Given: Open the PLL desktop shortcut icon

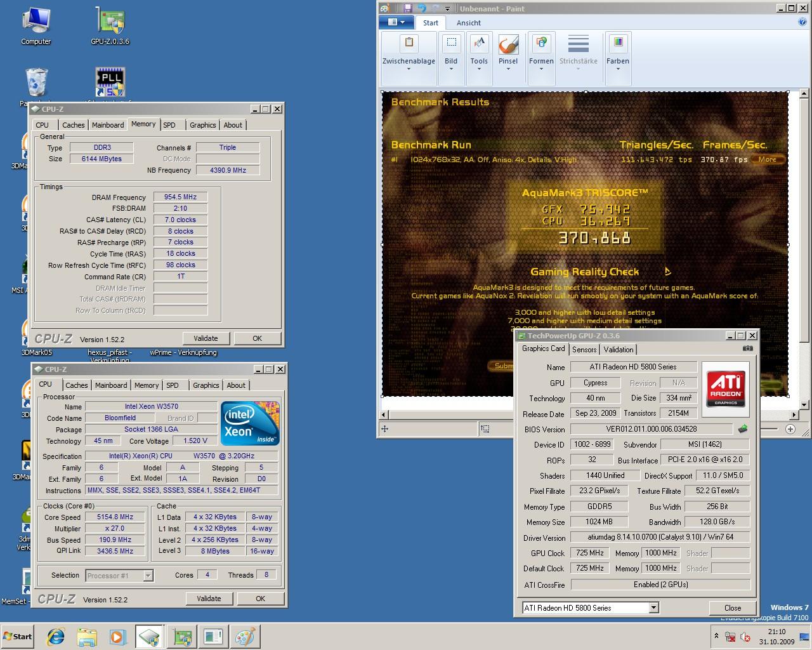Looking at the screenshot, I should click(110, 83).
